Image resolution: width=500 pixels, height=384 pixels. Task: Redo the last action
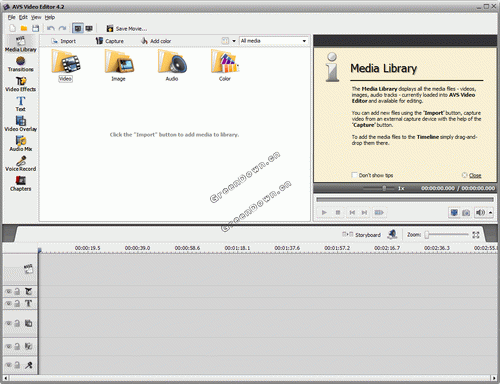pyautogui.click(x=62, y=28)
